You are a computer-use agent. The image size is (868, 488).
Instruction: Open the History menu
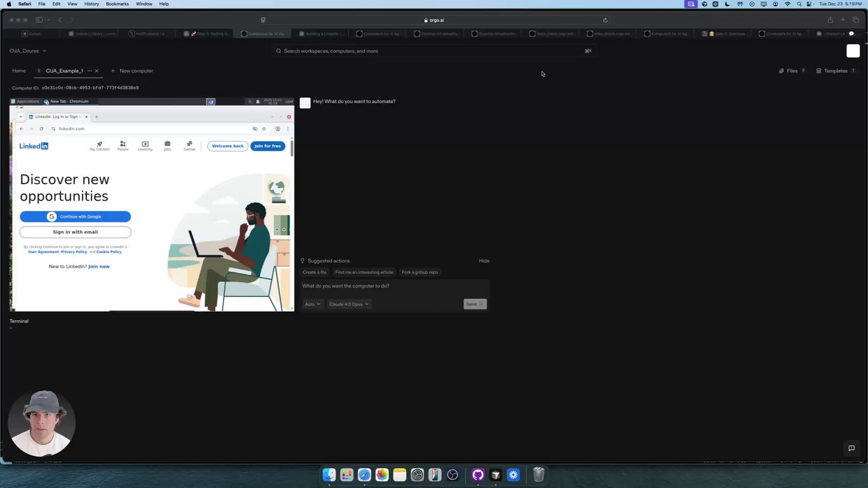point(92,4)
